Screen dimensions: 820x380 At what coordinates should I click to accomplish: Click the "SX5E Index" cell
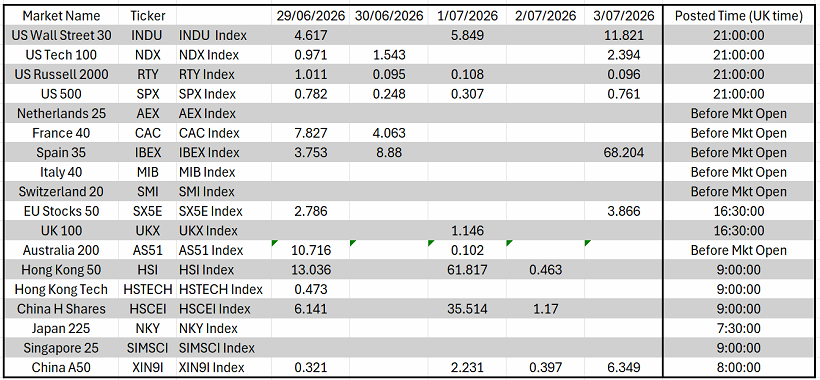[x=224, y=211]
